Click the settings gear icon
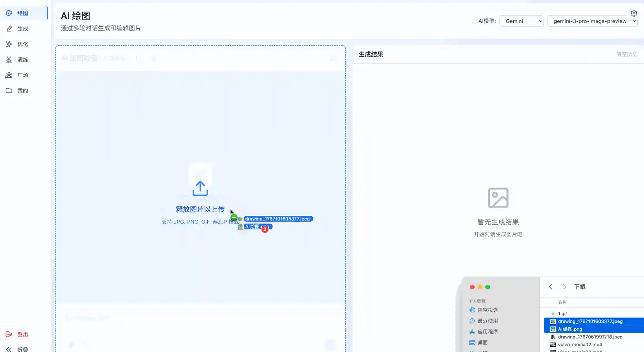 point(634,13)
